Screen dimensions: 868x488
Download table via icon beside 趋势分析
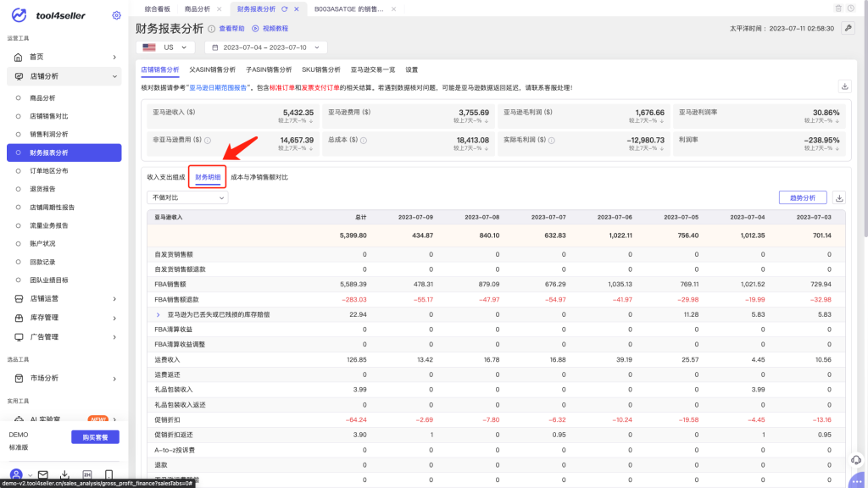tap(839, 197)
